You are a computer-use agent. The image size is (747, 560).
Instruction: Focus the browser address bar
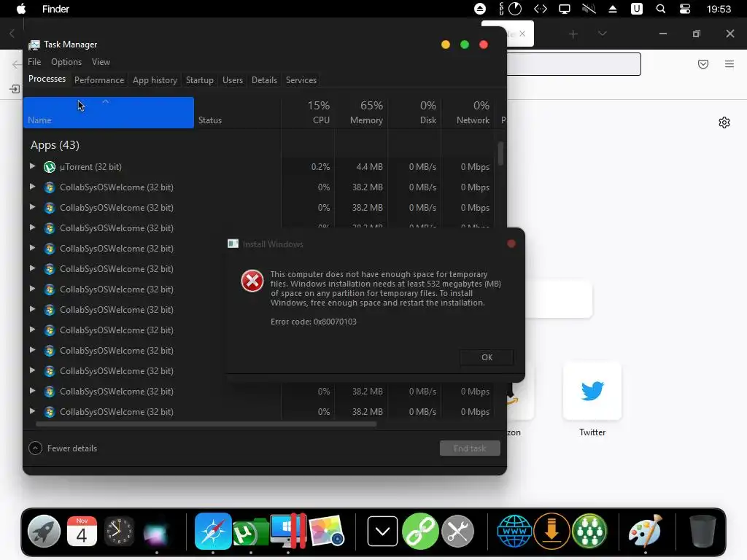click(573, 64)
